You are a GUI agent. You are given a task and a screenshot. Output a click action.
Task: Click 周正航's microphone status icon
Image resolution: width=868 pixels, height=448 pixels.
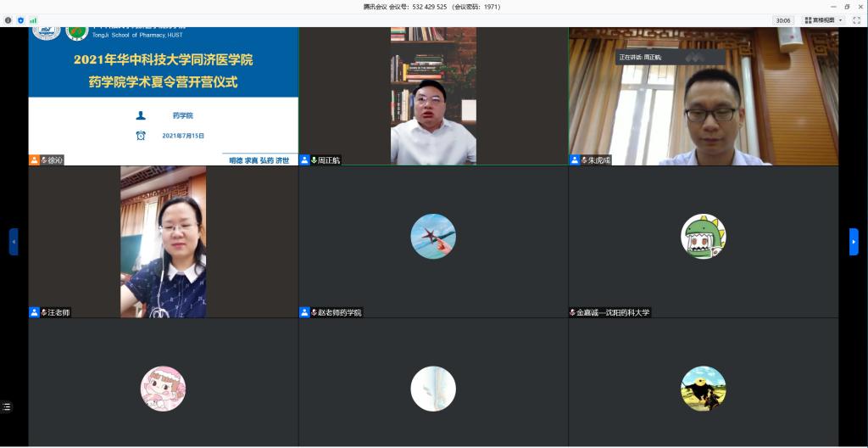314,160
